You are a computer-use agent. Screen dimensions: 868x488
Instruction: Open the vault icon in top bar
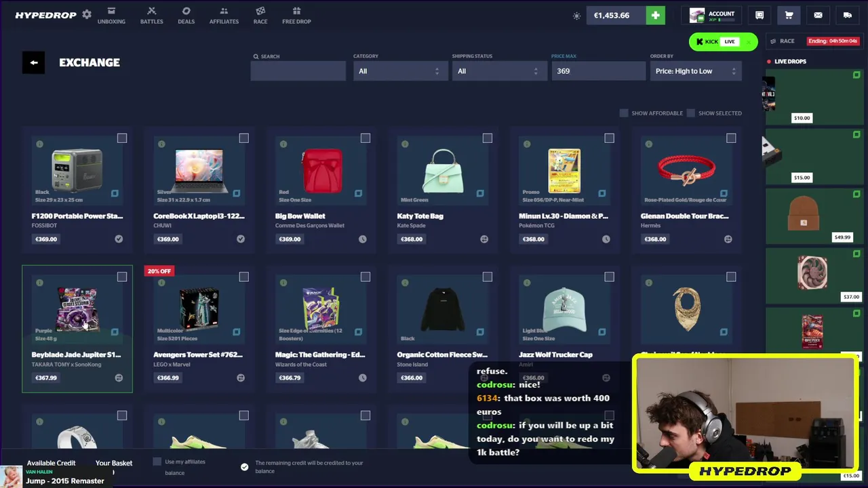click(x=759, y=15)
